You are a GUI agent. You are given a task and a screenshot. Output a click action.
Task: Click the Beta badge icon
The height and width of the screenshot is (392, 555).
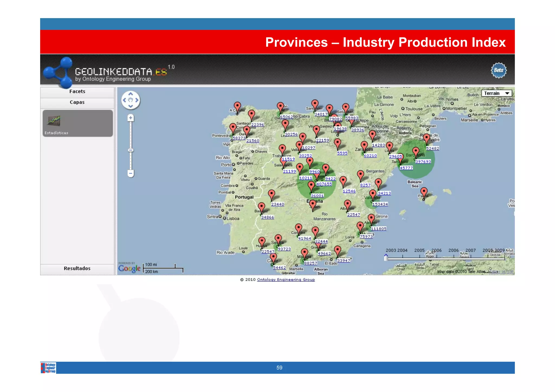point(499,70)
